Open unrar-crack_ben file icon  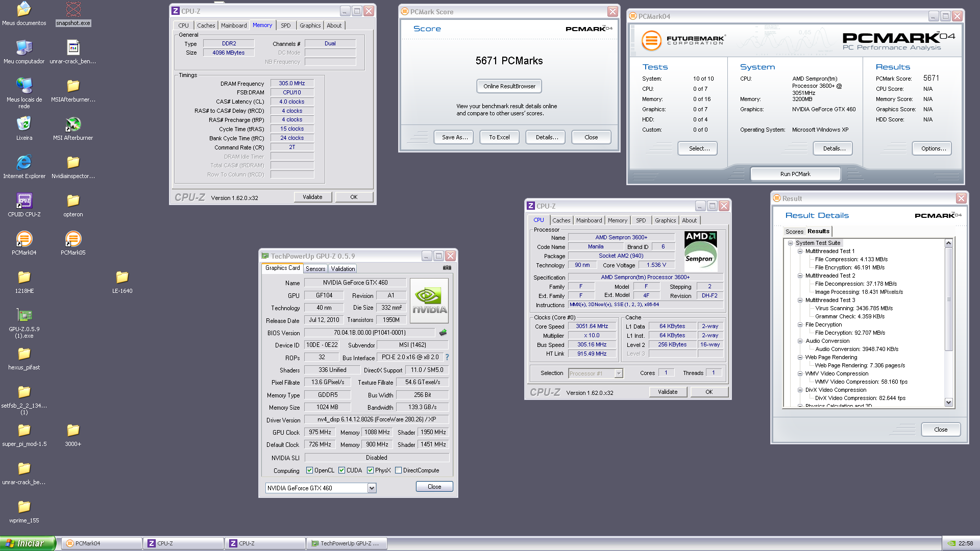[73, 47]
